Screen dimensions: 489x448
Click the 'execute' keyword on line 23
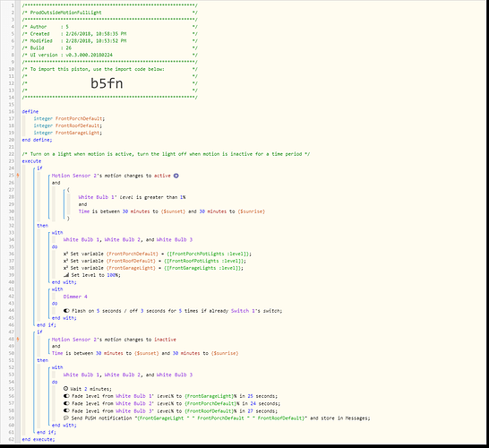31,161
